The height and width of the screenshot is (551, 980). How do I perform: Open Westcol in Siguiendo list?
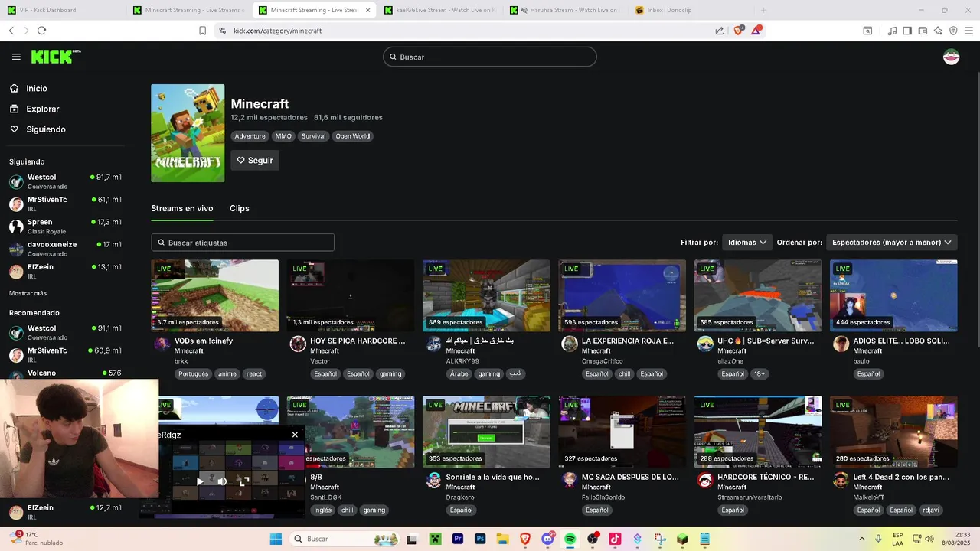click(x=65, y=181)
